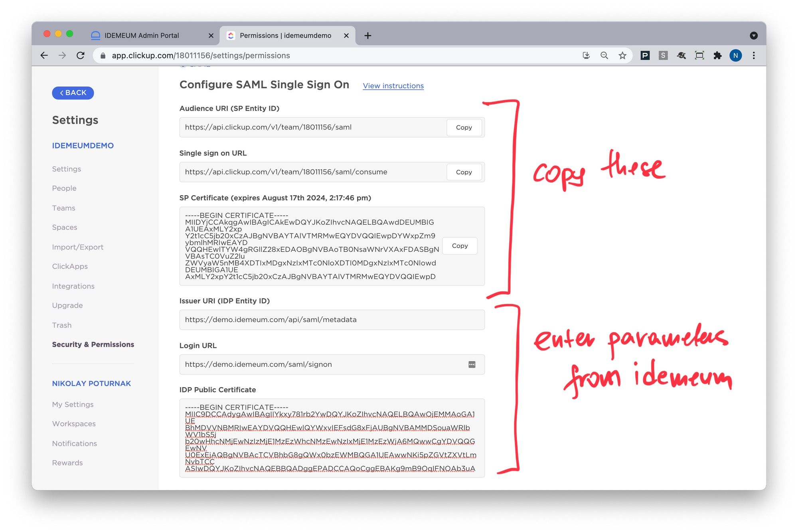The height and width of the screenshot is (532, 798).
Task: Open Teams in the sidebar
Action: point(63,208)
